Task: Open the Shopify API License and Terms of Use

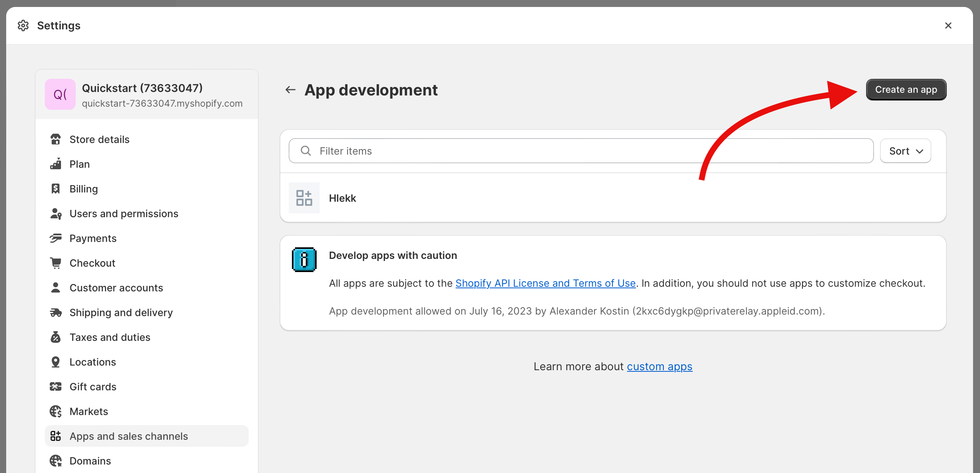Action: coord(544,283)
